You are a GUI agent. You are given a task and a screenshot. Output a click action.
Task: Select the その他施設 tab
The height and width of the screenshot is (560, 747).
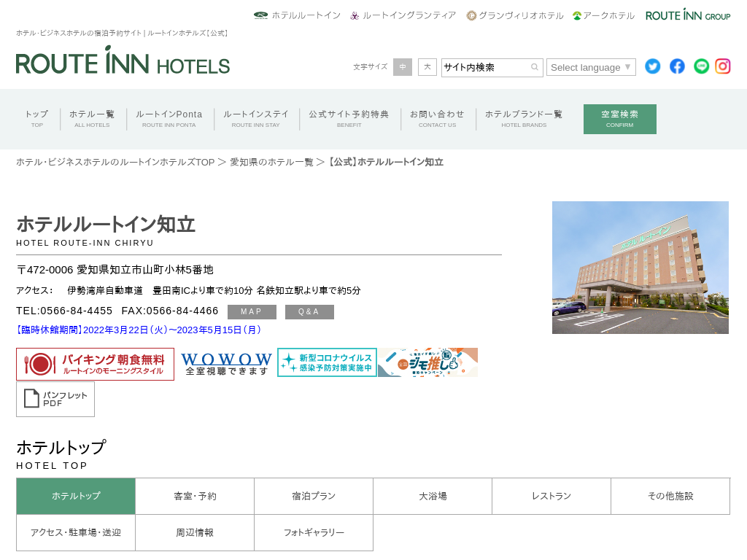tap(671, 496)
